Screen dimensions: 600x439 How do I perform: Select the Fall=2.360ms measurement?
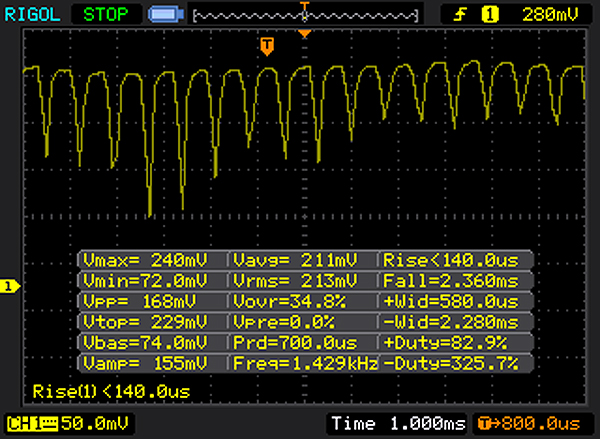click(x=456, y=280)
